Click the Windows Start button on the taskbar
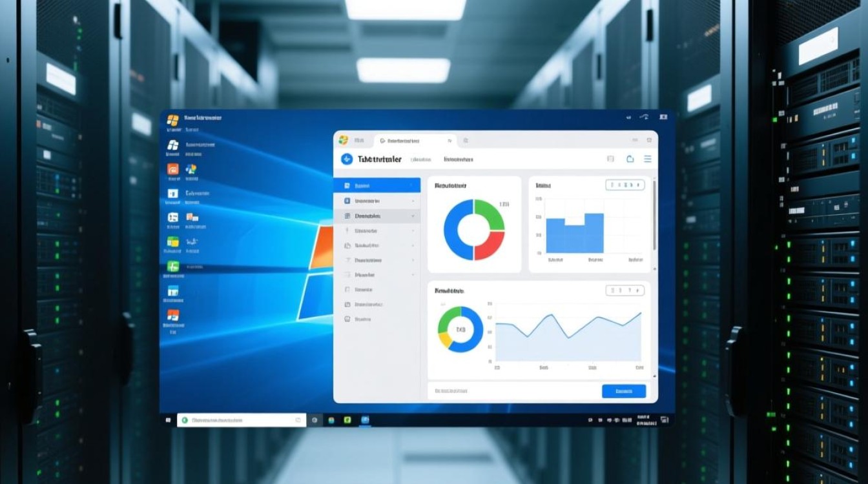Image resolution: width=868 pixels, height=484 pixels. click(169, 420)
